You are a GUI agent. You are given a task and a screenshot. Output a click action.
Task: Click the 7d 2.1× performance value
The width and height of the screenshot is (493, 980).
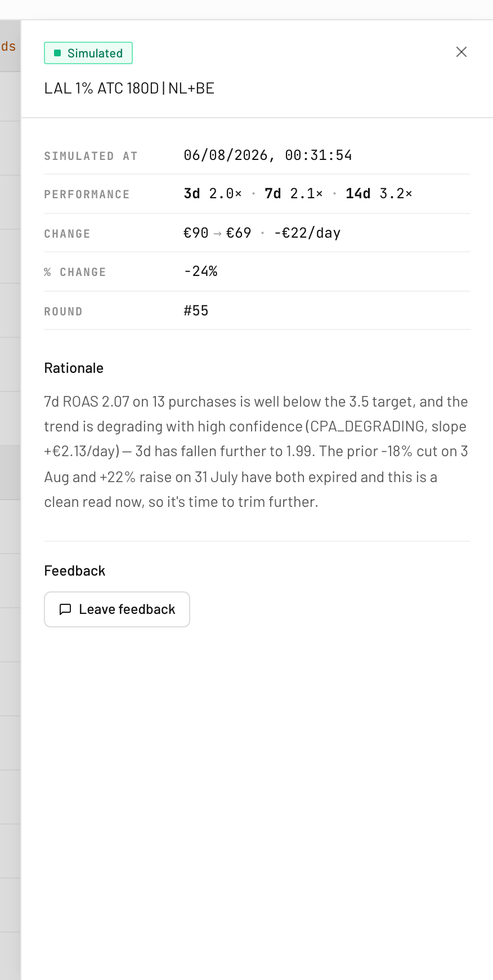tap(294, 194)
